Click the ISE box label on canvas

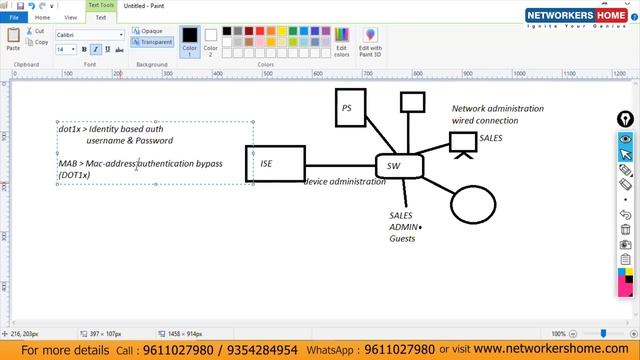click(x=266, y=164)
